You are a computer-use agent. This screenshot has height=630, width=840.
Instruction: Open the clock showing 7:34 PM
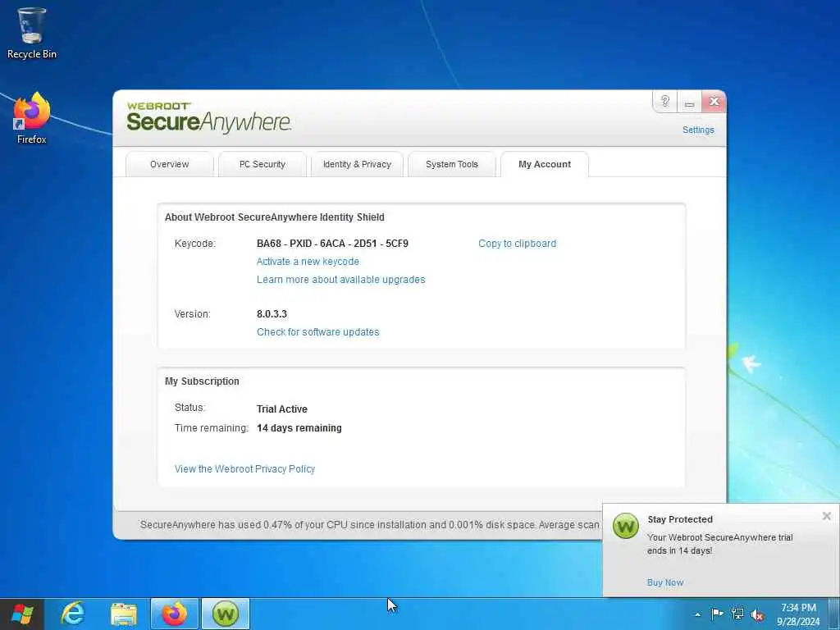point(798,614)
